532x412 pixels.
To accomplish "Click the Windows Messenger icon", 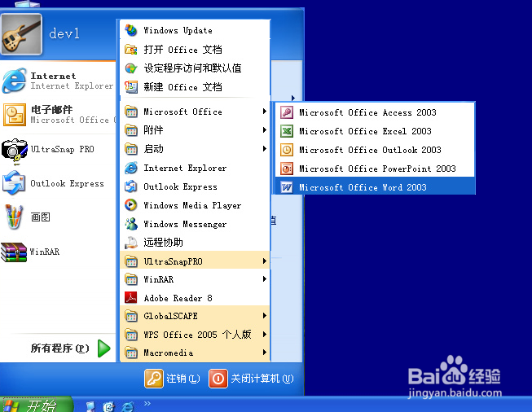I will point(131,224).
